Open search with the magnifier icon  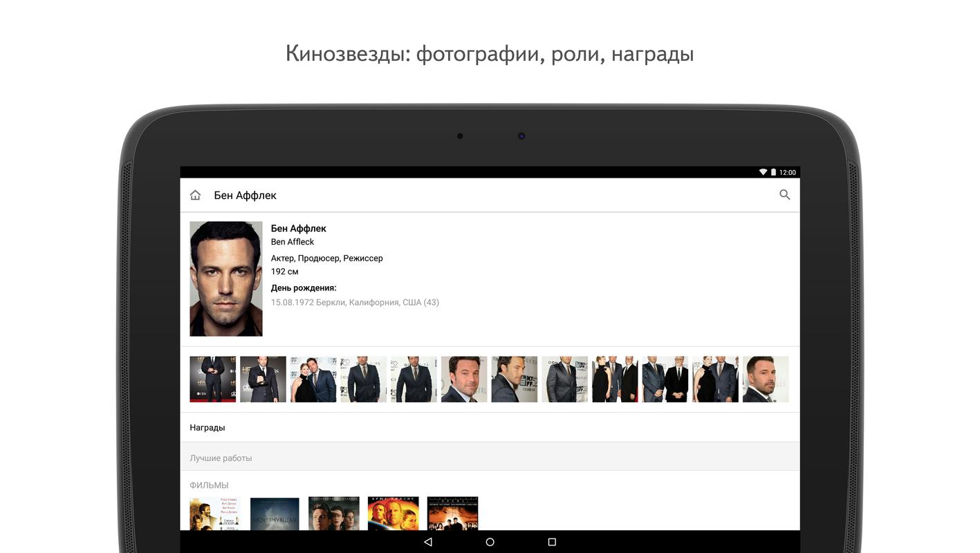pyautogui.click(x=784, y=195)
